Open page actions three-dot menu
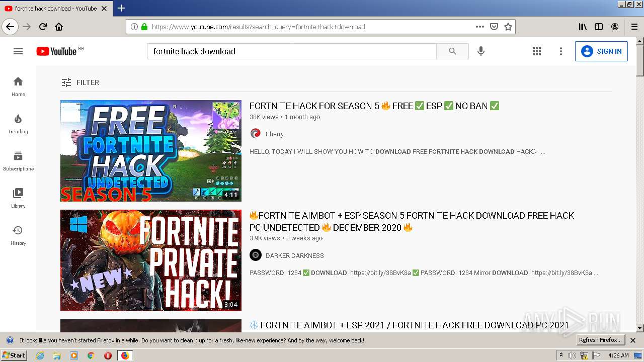 [x=480, y=27]
